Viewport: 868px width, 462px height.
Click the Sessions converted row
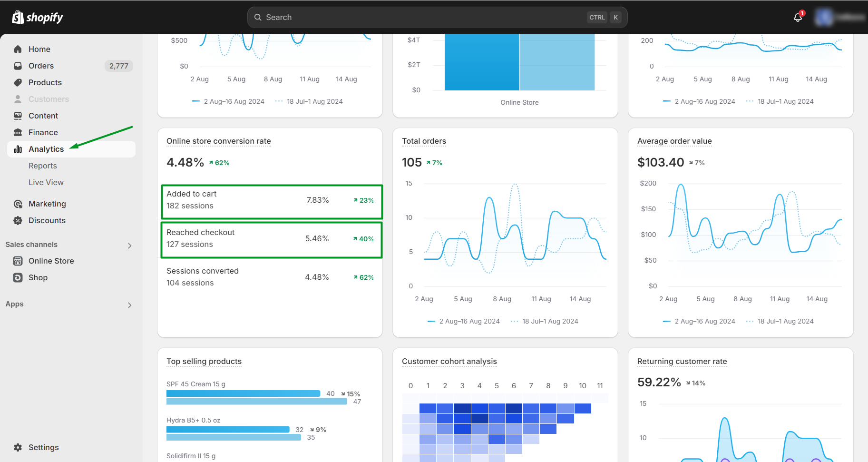270,277
